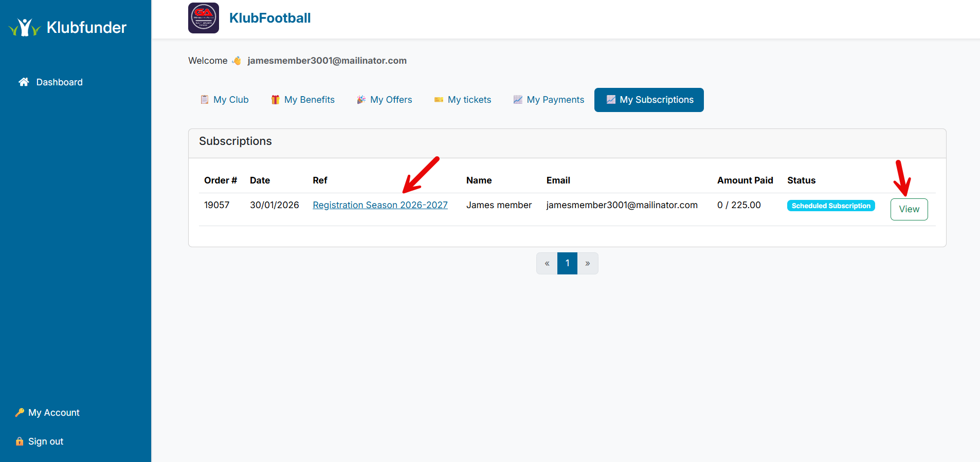The height and width of the screenshot is (462, 980).
Task: Open Registration Season 2026-2027 link
Action: coord(380,205)
